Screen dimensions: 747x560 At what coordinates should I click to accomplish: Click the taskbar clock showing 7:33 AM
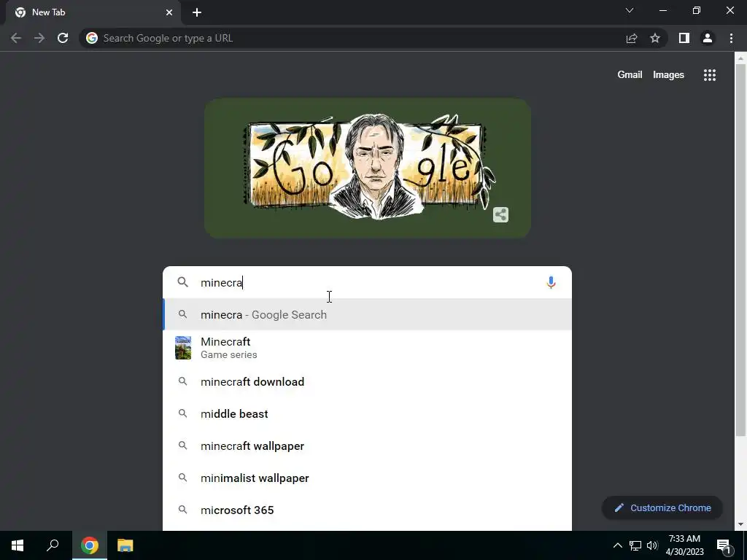click(x=684, y=545)
